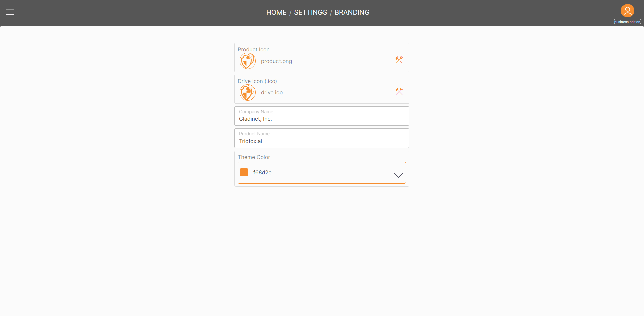644x316 pixels.
Task: Click the product.png file name link
Action: point(276,61)
